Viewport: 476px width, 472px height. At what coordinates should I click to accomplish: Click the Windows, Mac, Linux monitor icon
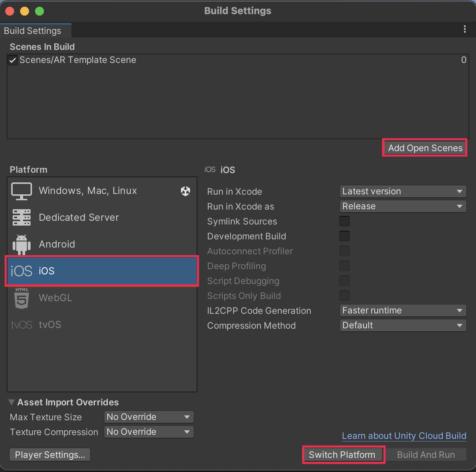click(x=22, y=191)
